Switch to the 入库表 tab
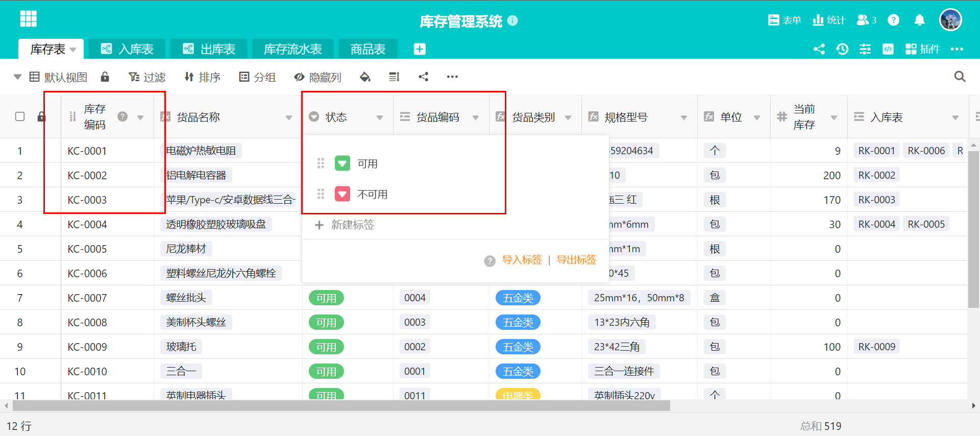The height and width of the screenshot is (436, 980). 127,49
